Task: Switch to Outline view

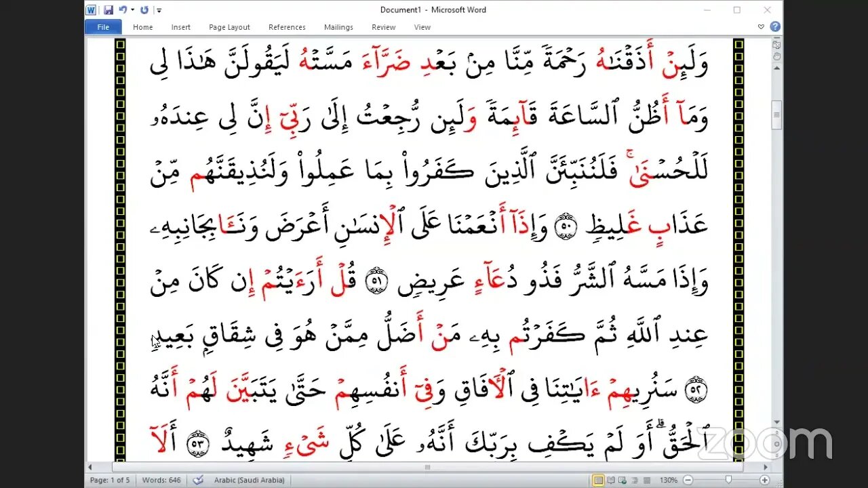Action: point(635,480)
